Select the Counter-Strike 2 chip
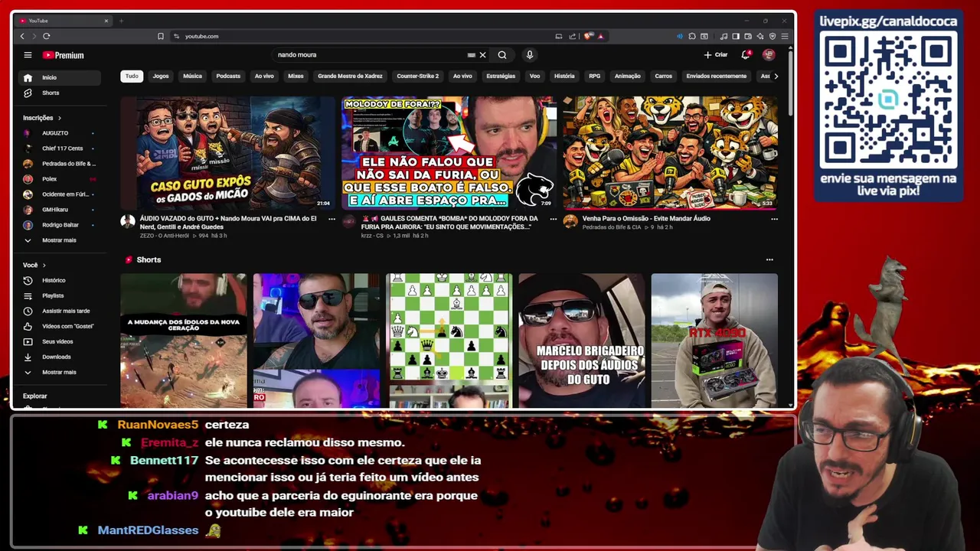The image size is (980, 551). (417, 76)
